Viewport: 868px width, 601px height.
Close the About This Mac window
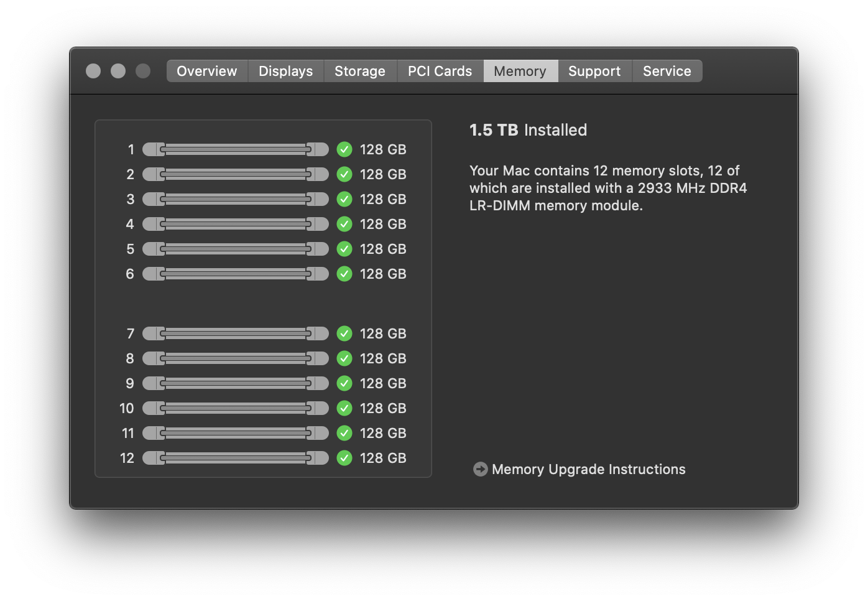93,71
